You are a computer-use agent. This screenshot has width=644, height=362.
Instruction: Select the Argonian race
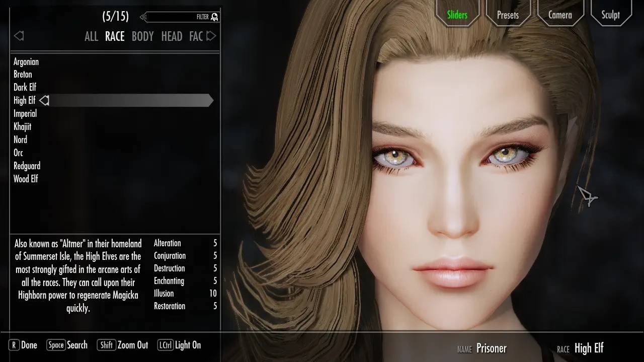26,62
